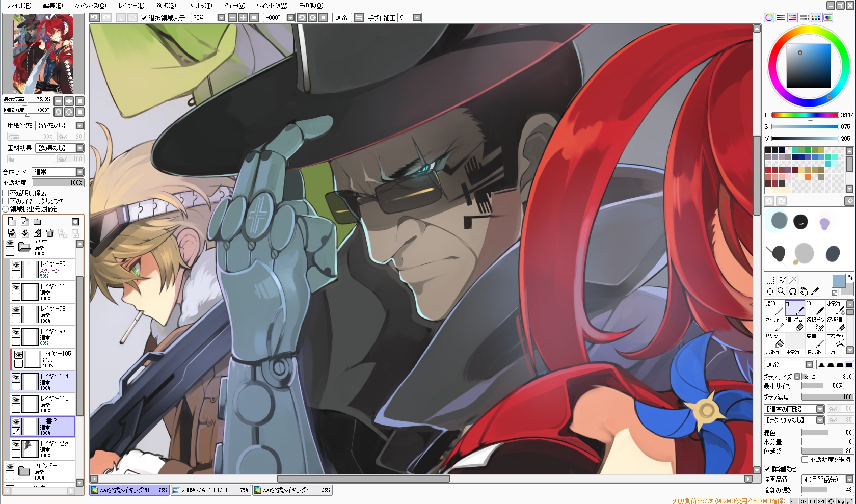Click the flat brush edge shape button
The image size is (856, 504).
[x=849, y=365]
